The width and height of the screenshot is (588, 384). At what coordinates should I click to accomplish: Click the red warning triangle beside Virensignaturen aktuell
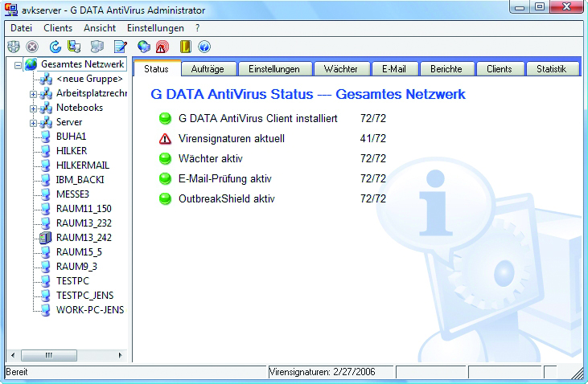[x=165, y=139]
